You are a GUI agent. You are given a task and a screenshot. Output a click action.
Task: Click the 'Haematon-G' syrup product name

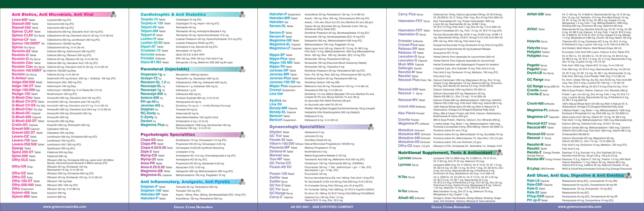pyautogui.click(x=409, y=34)
